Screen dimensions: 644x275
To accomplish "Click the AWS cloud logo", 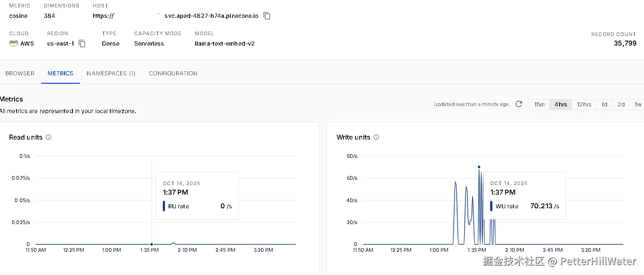I will [14, 43].
